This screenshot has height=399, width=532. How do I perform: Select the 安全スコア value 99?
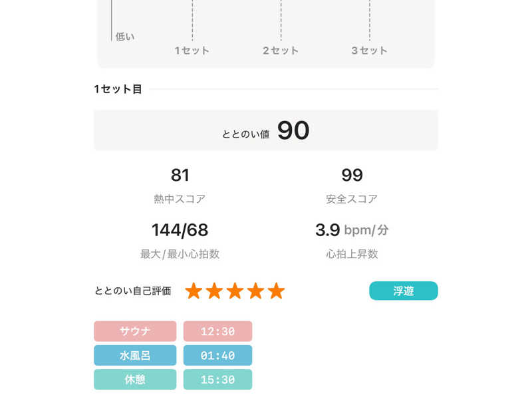coord(352,175)
